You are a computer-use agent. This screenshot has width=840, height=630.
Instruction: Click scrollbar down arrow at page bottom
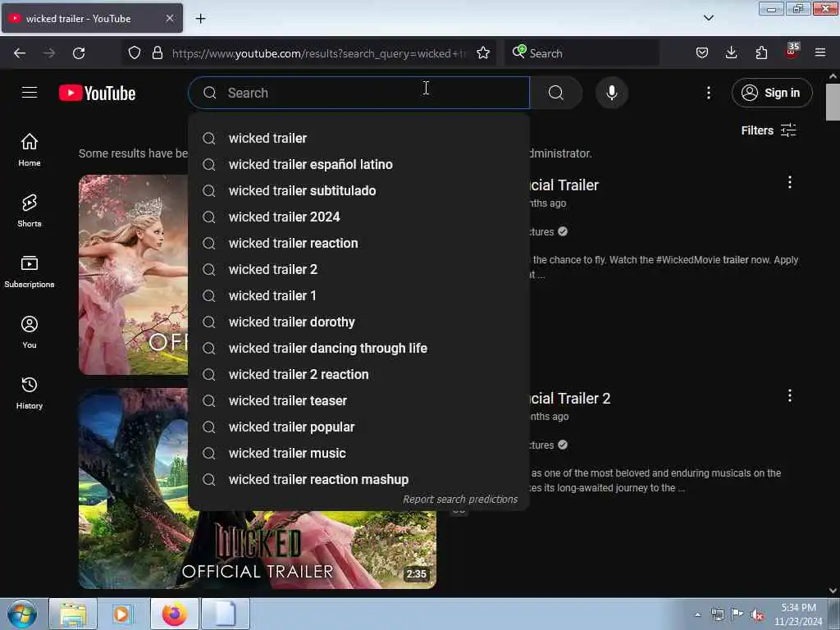(833, 590)
